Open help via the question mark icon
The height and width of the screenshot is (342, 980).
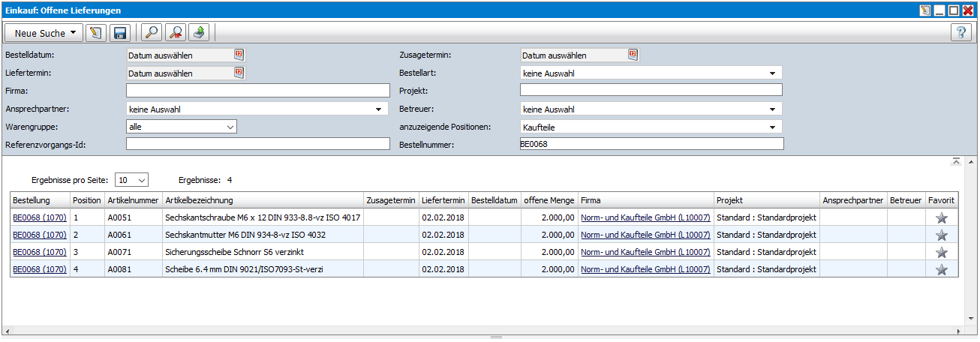pos(960,32)
